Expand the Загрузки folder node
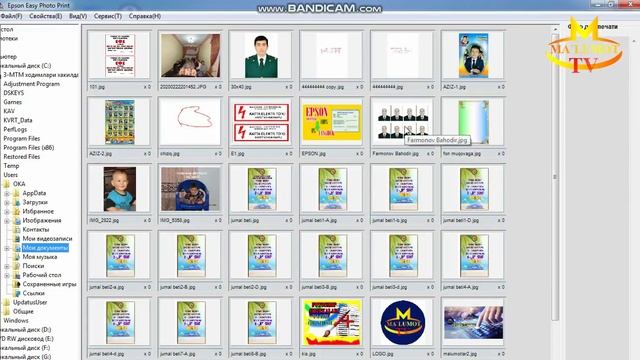The width and height of the screenshot is (640, 360). [7, 202]
